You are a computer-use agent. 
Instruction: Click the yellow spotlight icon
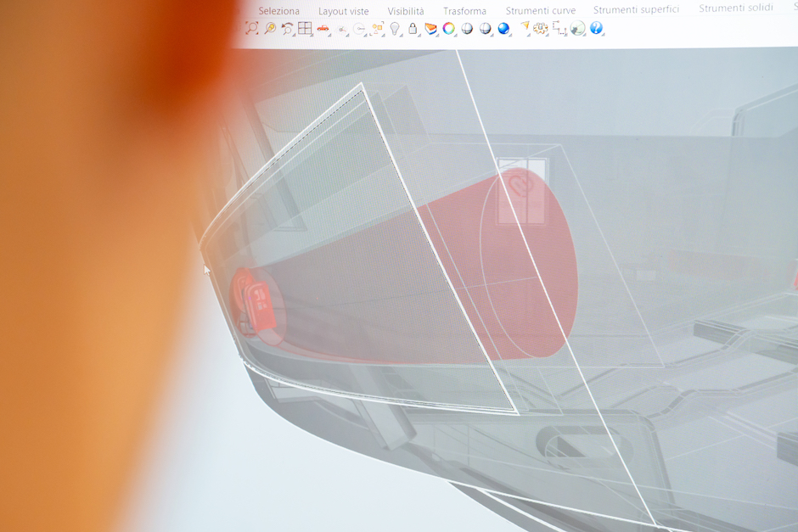pyautogui.click(x=525, y=26)
